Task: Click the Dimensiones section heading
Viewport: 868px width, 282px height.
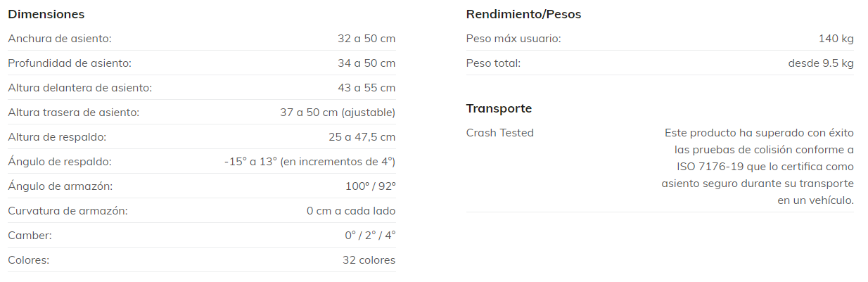Action: tap(46, 14)
